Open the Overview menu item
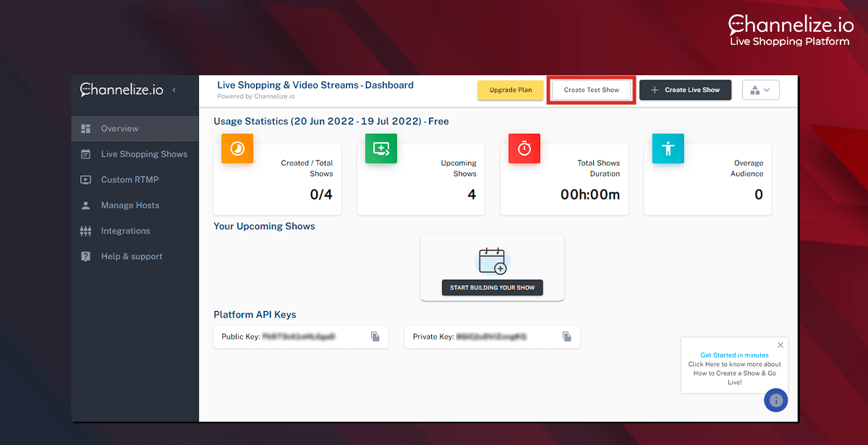Screen dimensions: 868x445 [135, 129]
